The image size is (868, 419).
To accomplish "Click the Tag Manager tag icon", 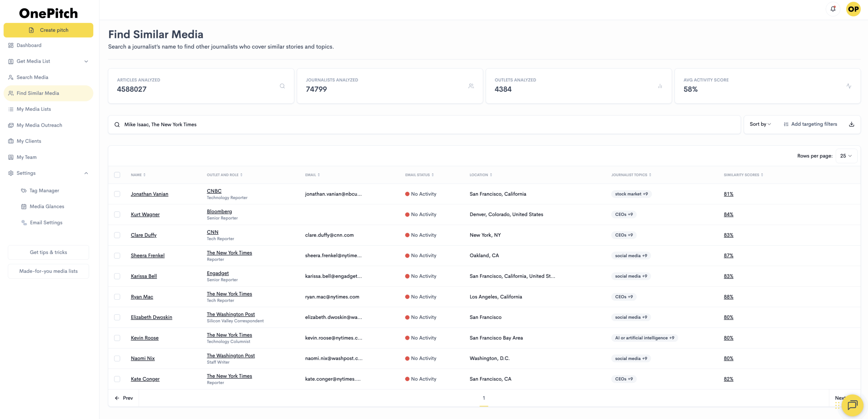I will [24, 191].
